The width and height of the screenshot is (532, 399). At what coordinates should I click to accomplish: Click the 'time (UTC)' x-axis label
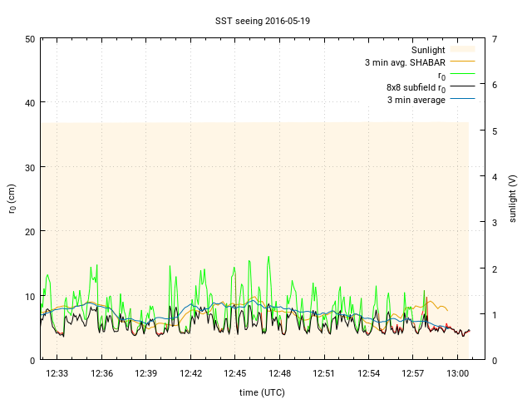263,392
